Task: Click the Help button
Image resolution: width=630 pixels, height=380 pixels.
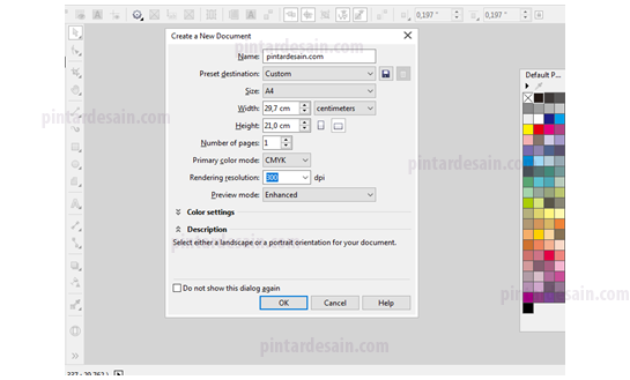Action: pyautogui.click(x=386, y=303)
